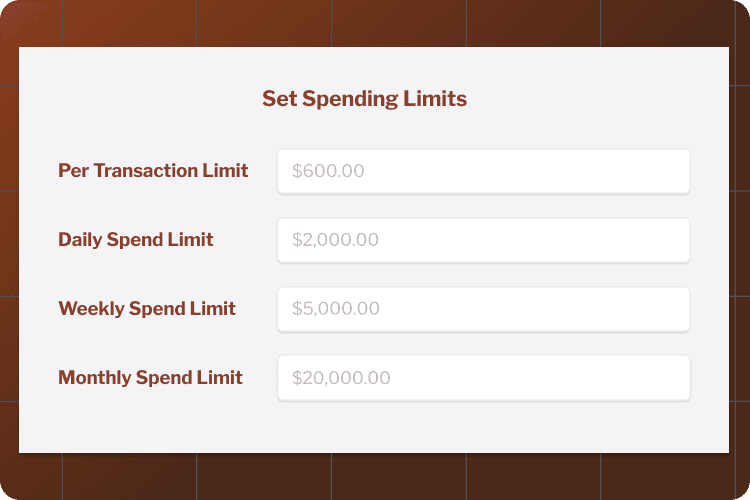This screenshot has height=500, width=750.
Task: Click the "Per Transaction Limit" label
Action: pos(153,171)
